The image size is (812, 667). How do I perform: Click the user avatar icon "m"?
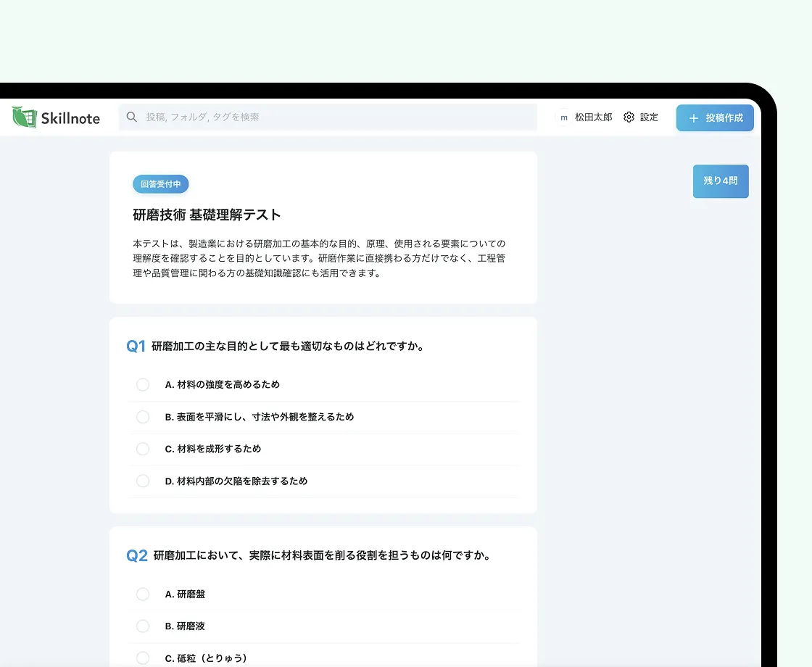(563, 117)
